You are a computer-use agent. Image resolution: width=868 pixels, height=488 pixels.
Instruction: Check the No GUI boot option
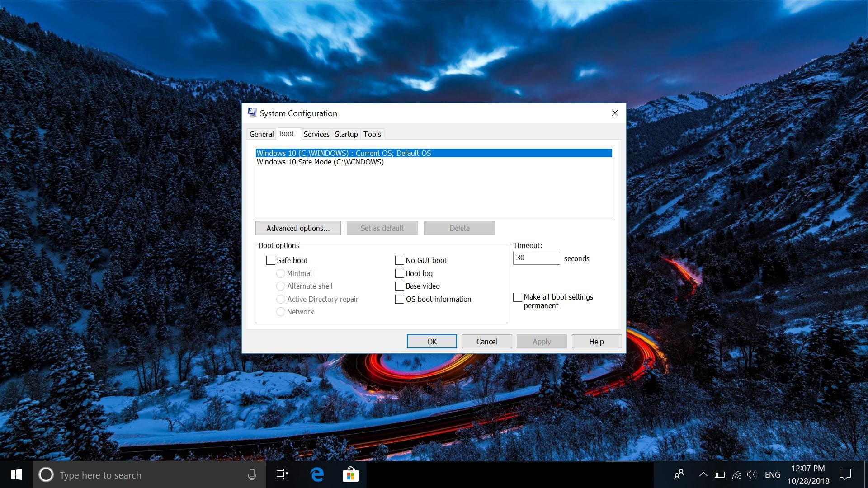(x=400, y=260)
